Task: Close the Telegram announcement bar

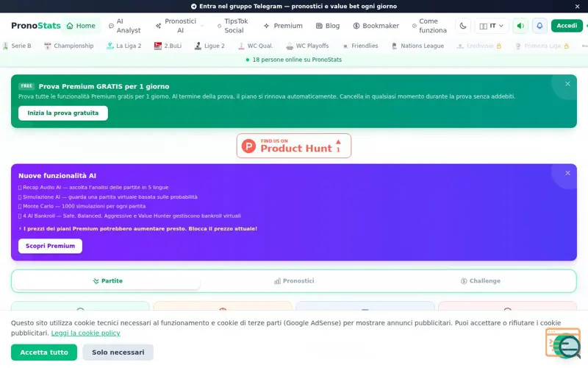Action: coord(577,7)
